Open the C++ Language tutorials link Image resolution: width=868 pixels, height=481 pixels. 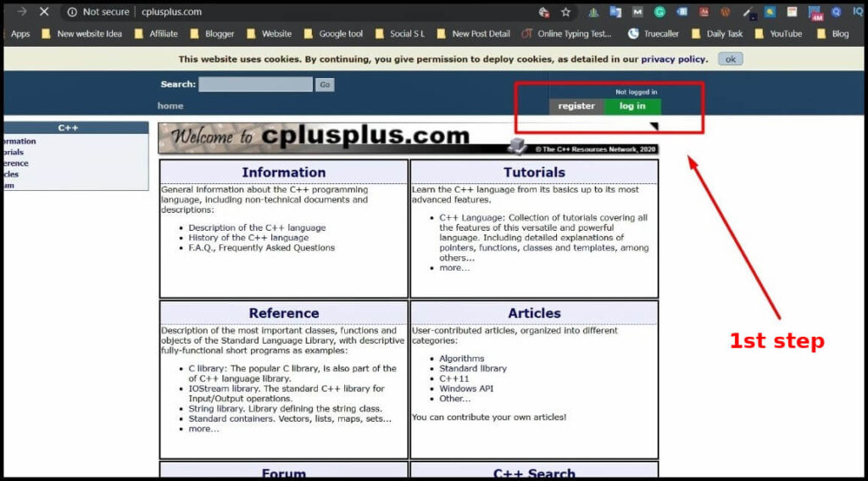pos(472,218)
